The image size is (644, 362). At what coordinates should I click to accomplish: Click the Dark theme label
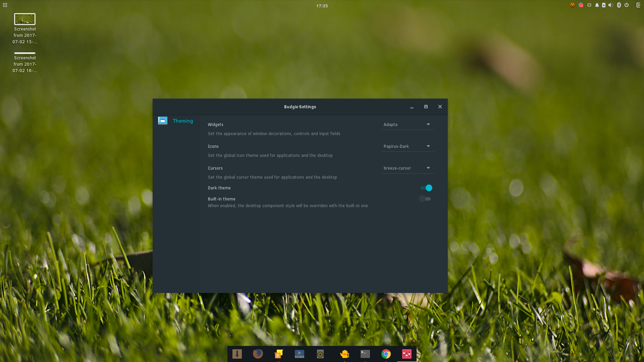(219, 188)
